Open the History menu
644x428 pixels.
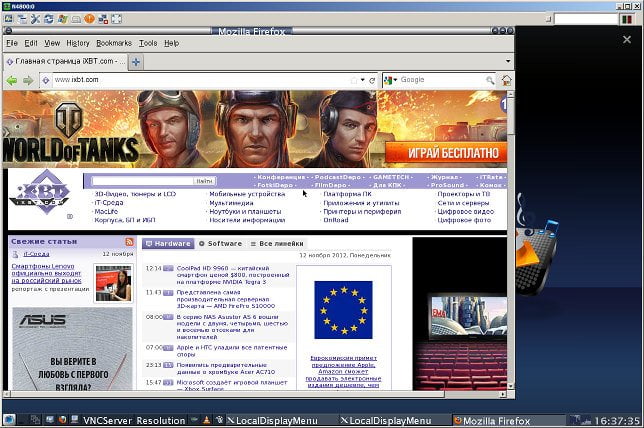(78, 43)
